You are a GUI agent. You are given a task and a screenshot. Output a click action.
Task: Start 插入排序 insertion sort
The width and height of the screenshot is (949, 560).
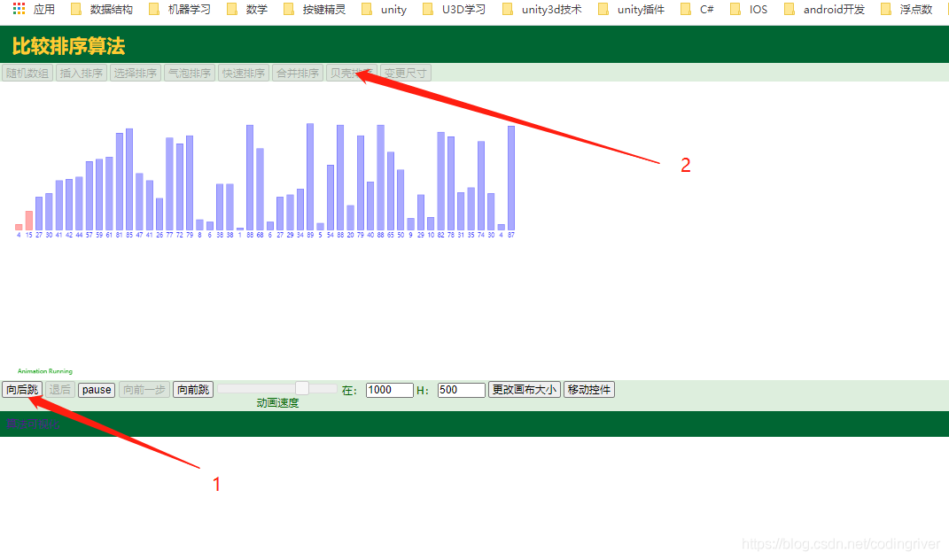pos(82,73)
